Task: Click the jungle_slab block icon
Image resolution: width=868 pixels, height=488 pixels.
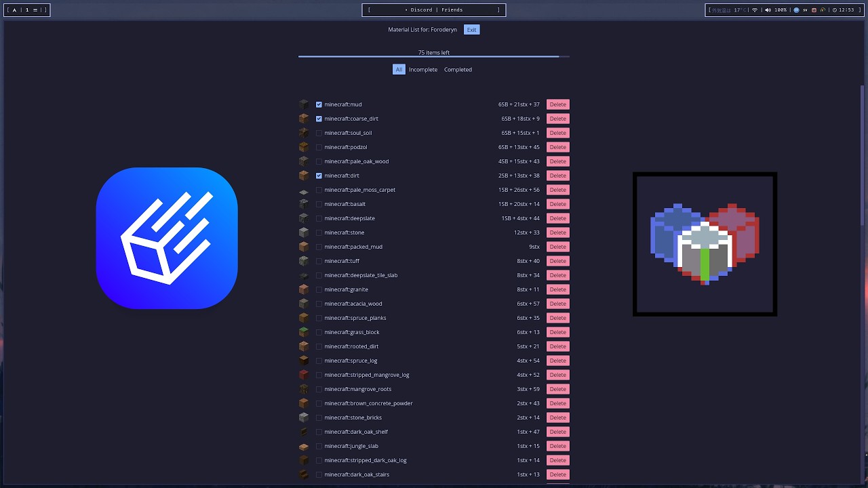Action: pos(304,446)
